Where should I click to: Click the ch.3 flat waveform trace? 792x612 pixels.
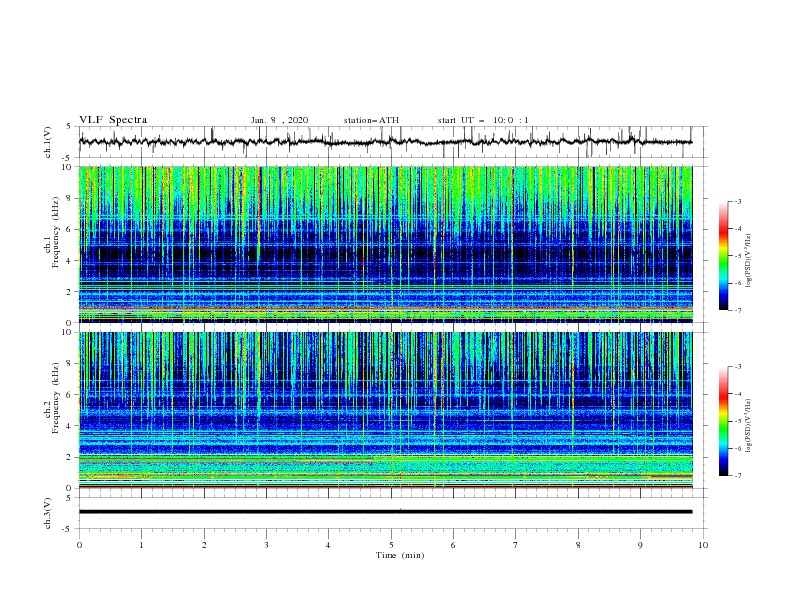click(x=385, y=512)
